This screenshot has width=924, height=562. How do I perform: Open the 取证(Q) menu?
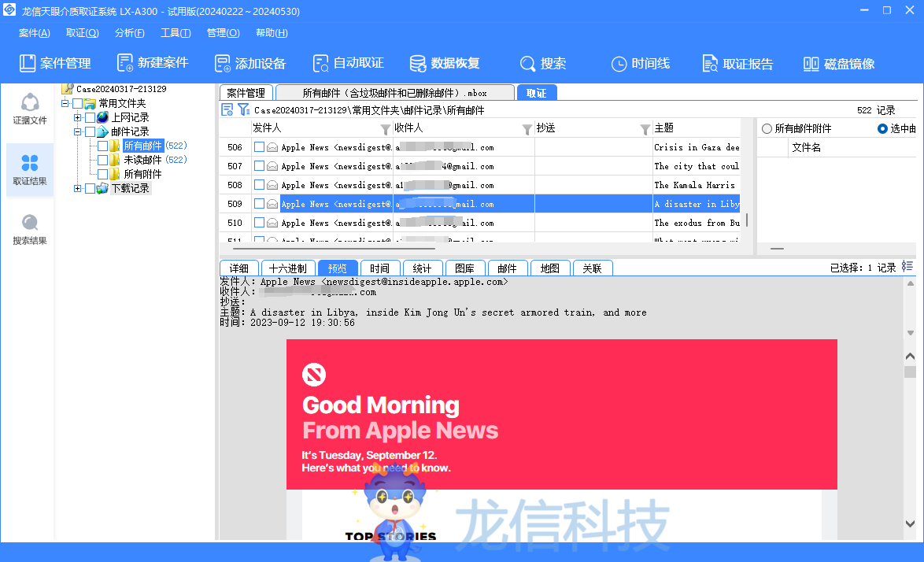pyautogui.click(x=83, y=33)
